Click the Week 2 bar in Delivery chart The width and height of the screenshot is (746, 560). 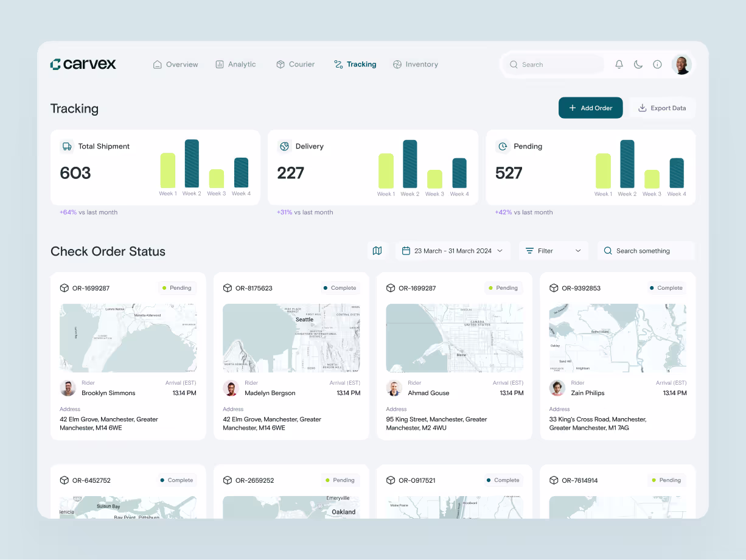point(410,164)
